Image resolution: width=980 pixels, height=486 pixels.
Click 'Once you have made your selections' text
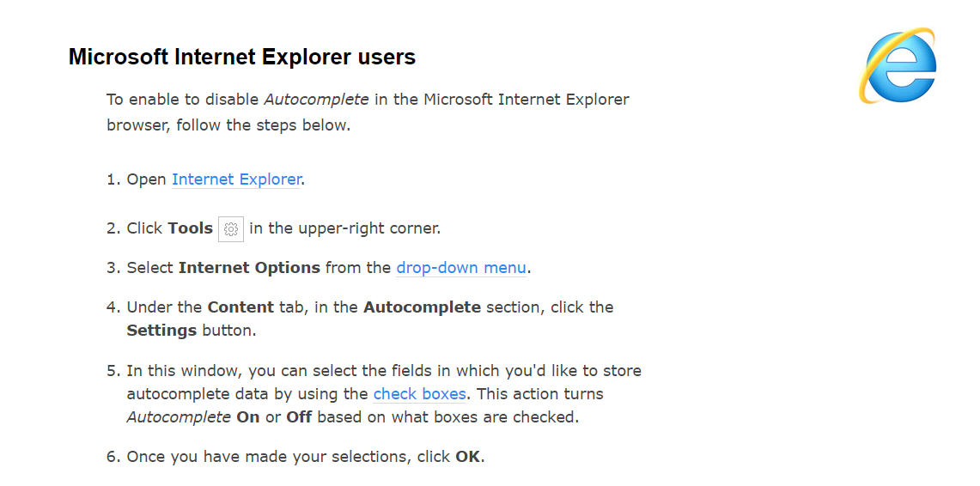pos(270,457)
